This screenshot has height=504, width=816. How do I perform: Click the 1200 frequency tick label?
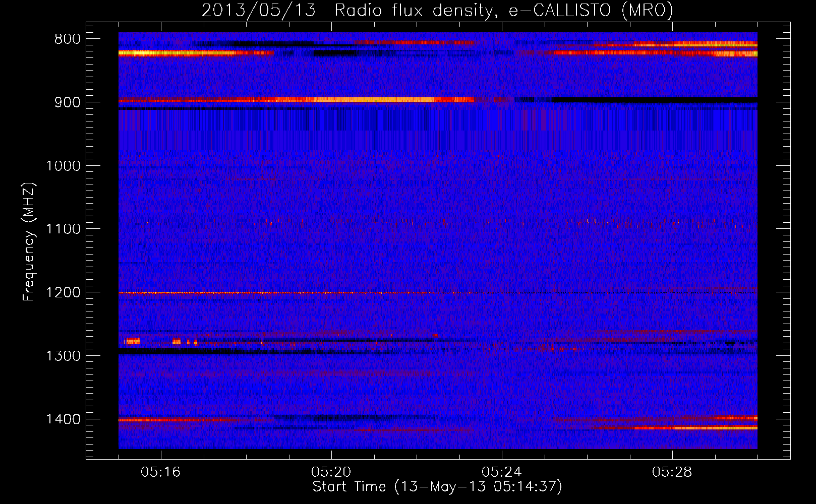(63, 293)
